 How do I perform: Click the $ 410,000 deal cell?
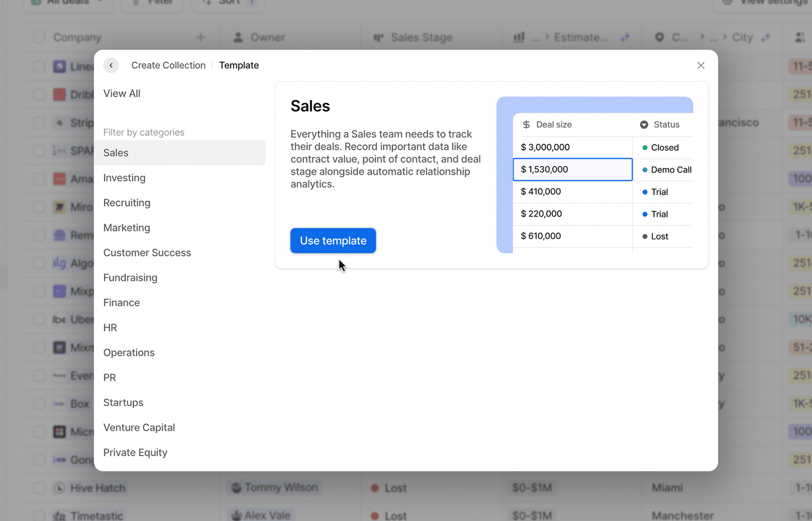573,192
